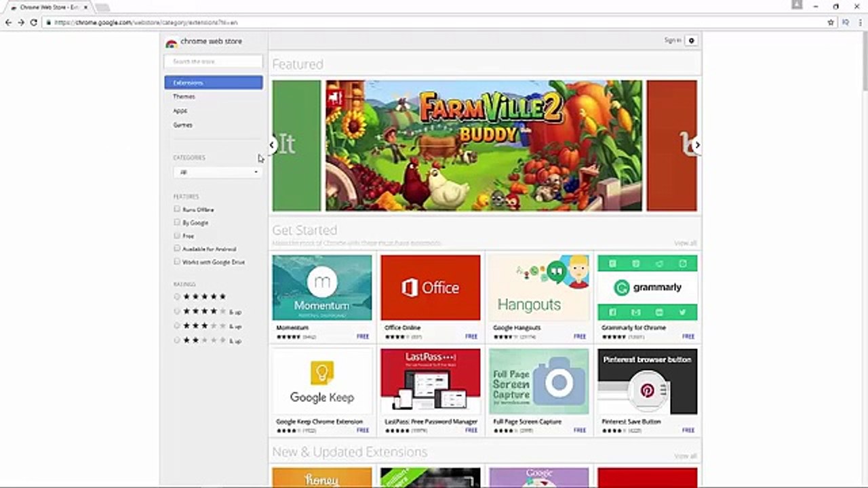Image resolution: width=868 pixels, height=488 pixels.
Task: Enable the By Google filter
Action: coord(177,222)
